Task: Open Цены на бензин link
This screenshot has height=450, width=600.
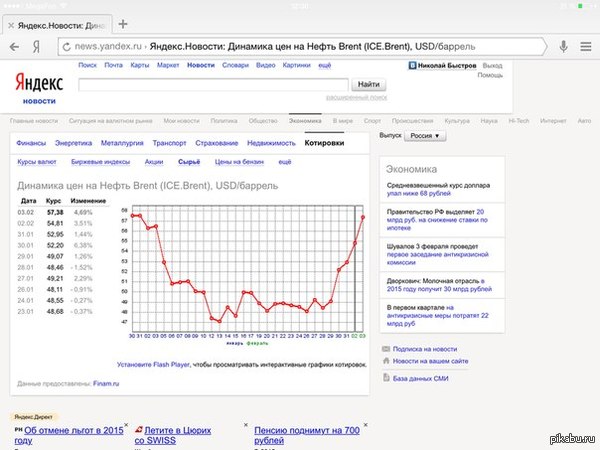Action: pos(239,162)
